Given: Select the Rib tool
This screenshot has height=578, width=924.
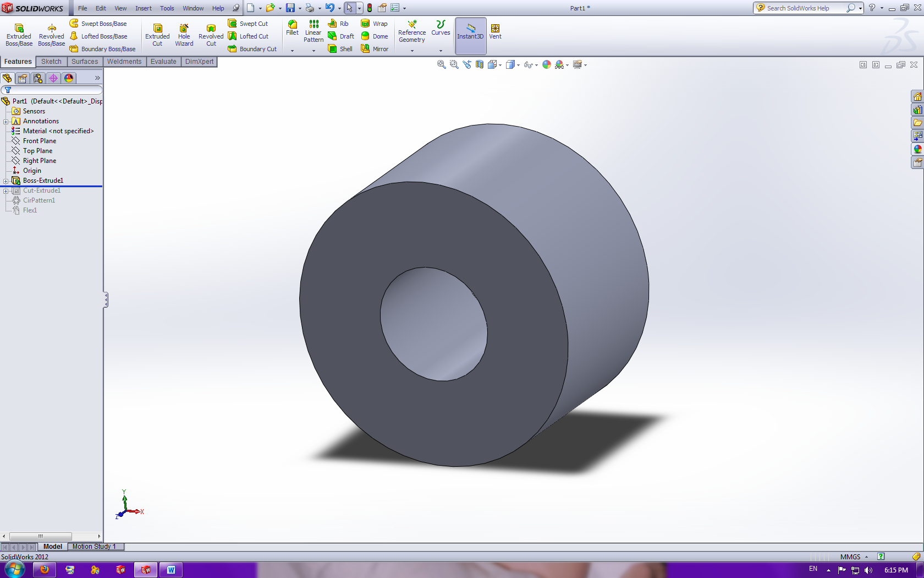Looking at the screenshot, I should 338,24.
